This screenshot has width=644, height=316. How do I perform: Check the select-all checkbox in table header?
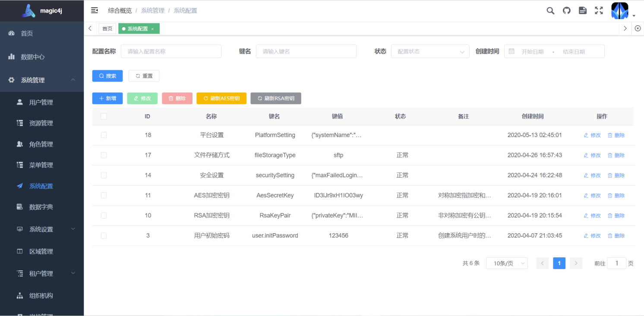pyautogui.click(x=104, y=116)
